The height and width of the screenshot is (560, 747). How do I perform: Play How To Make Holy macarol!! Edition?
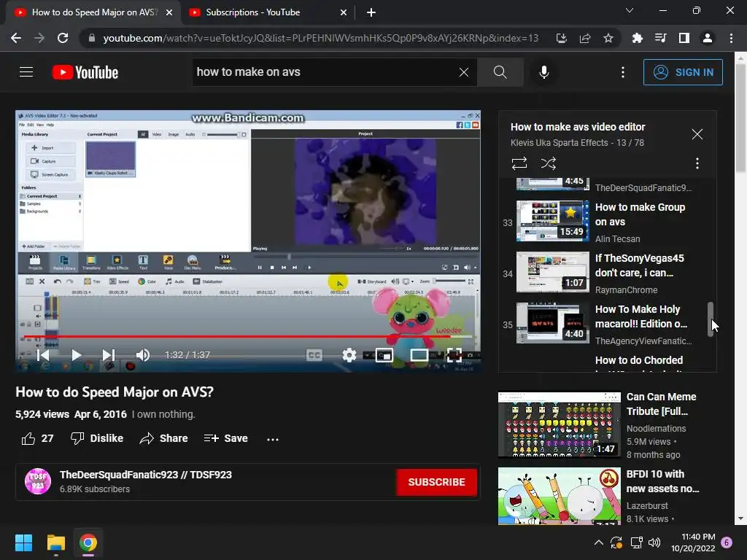pyautogui.click(x=605, y=324)
